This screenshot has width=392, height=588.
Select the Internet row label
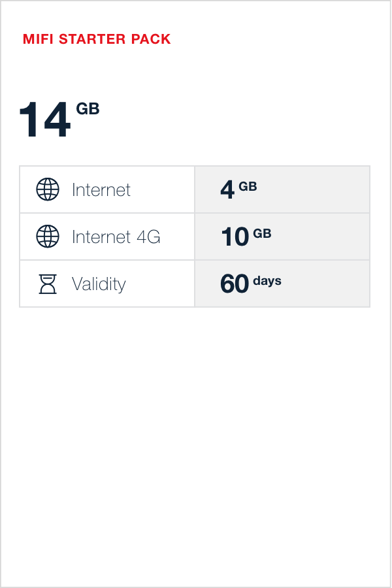pyautogui.click(x=101, y=190)
